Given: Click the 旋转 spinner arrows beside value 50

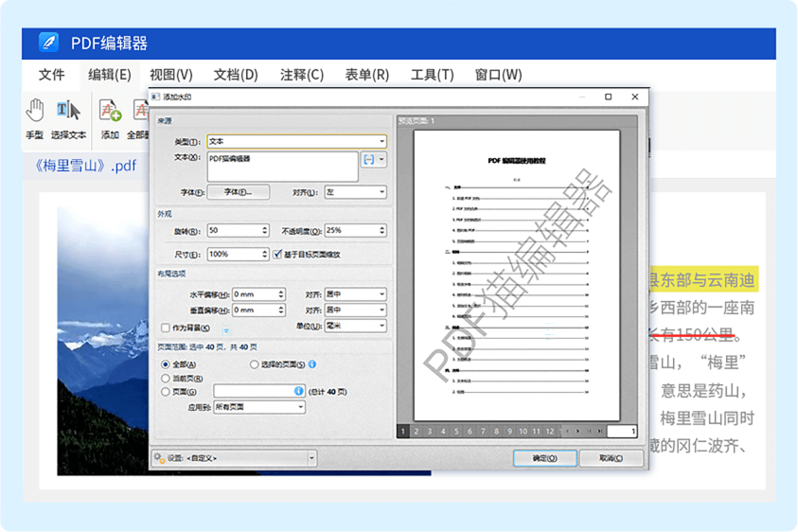Looking at the screenshot, I should click(264, 230).
